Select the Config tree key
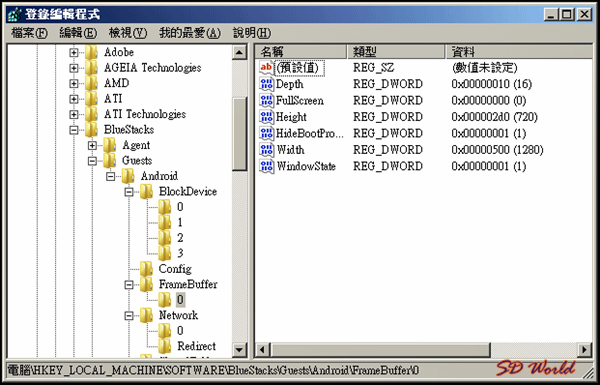 175,269
